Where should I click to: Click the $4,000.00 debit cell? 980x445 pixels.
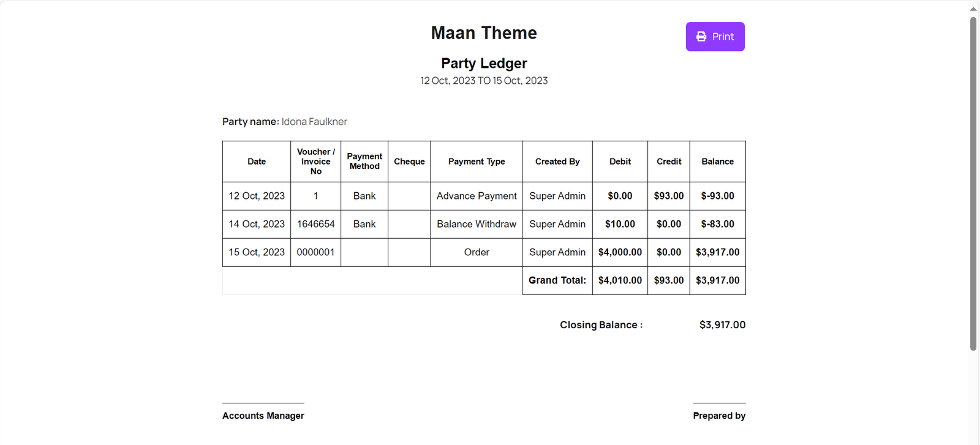point(620,252)
